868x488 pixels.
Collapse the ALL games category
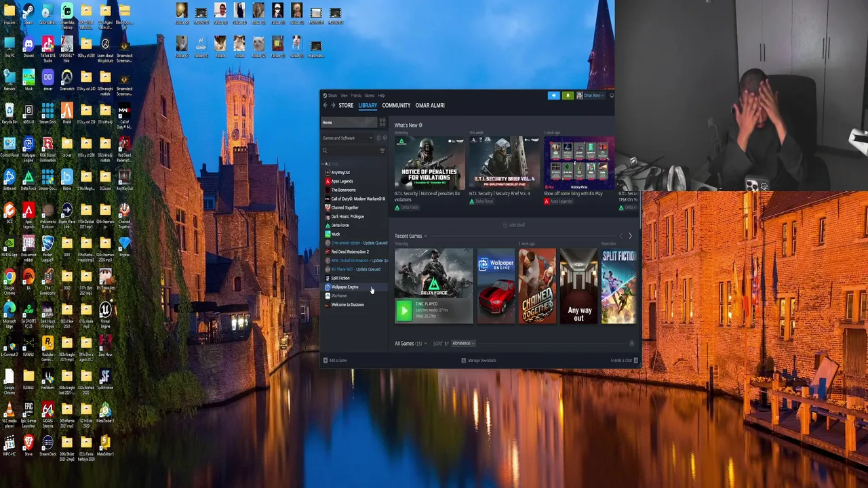pyautogui.click(x=327, y=164)
